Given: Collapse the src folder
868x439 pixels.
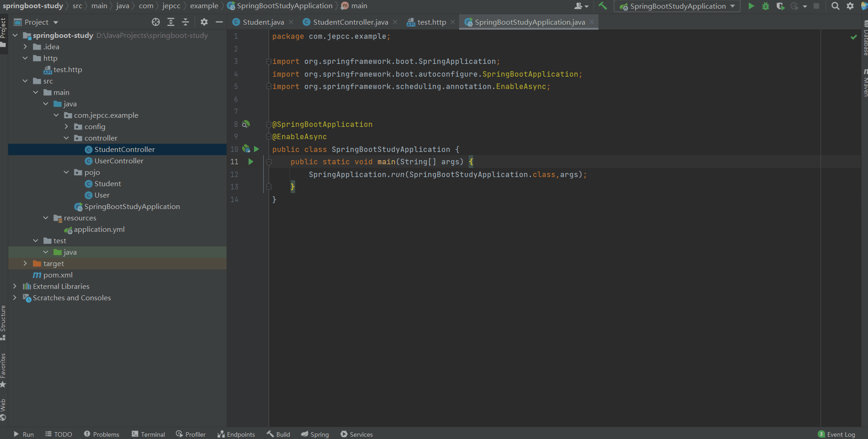Looking at the screenshot, I should click(25, 81).
